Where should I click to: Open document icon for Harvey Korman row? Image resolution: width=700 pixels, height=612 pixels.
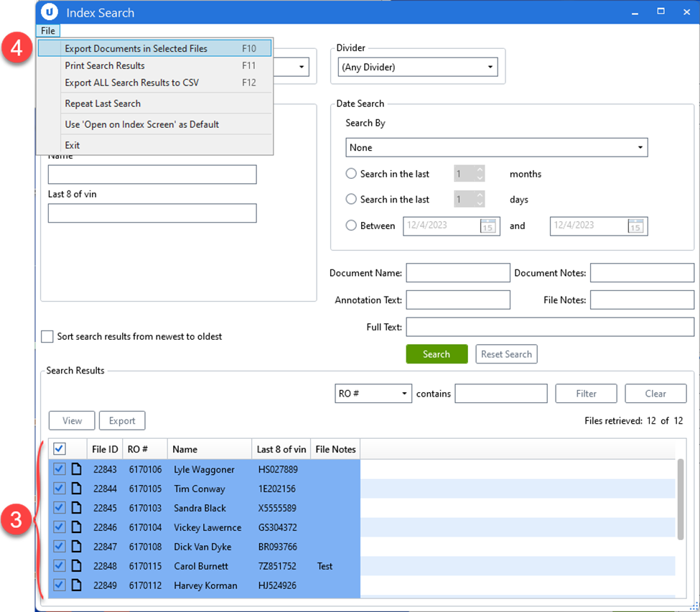pyautogui.click(x=77, y=585)
